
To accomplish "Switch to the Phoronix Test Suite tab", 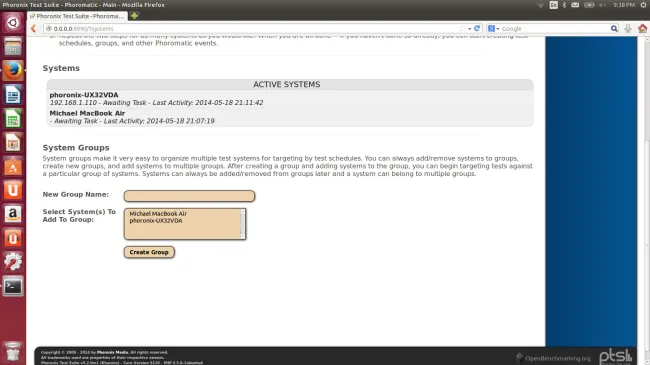I will click(77, 16).
